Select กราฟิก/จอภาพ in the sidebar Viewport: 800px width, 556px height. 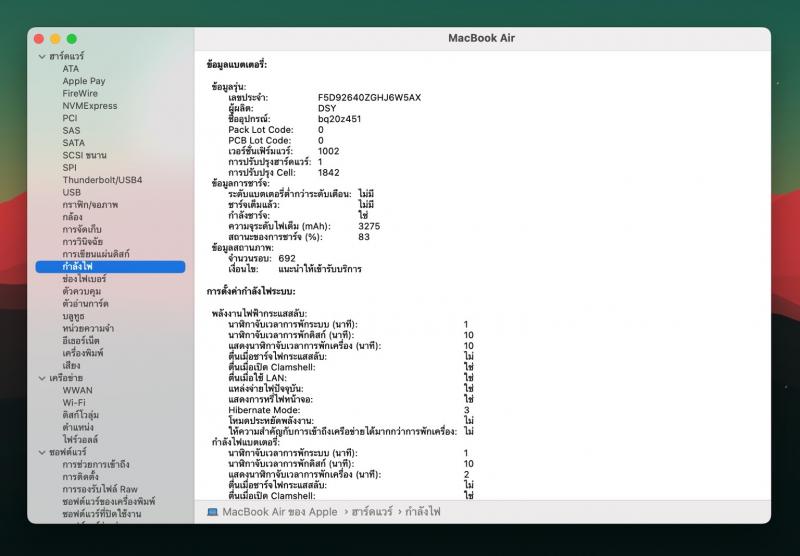click(89, 204)
